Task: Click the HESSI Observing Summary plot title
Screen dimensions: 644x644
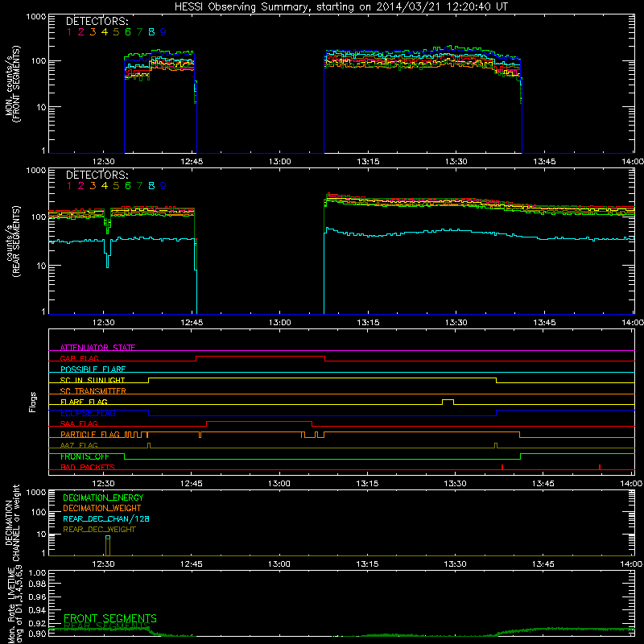Action: (x=341, y=7)
